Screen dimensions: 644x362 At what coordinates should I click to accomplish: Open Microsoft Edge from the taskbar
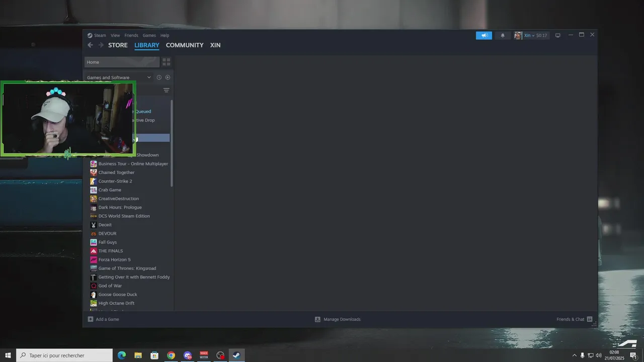click(122, 355)
